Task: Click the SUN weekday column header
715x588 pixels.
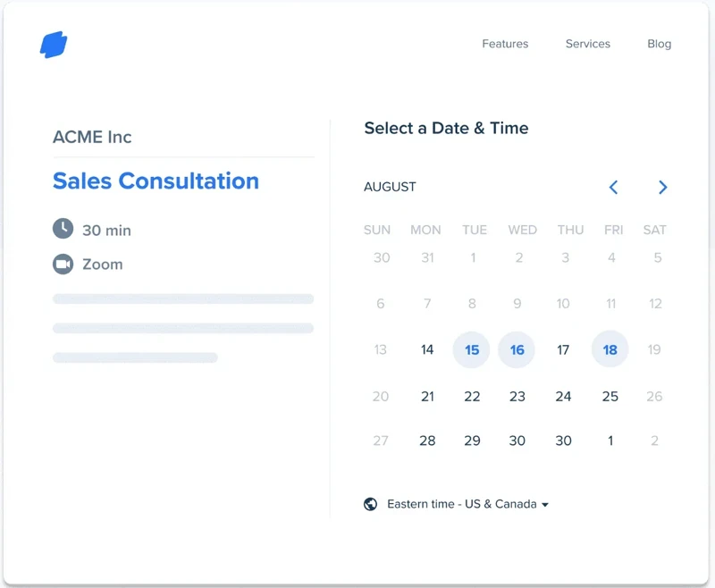Action: pyautogui.click(x=376, y=230)
